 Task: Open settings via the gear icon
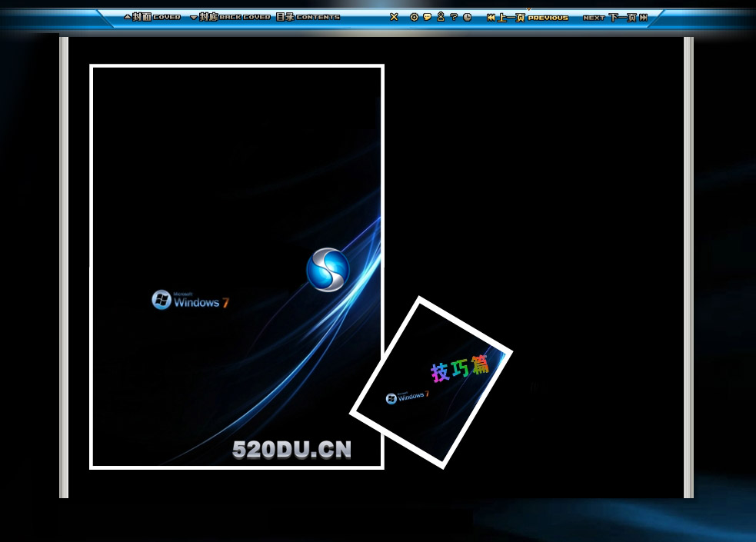pyautogui.click(x=415, y=18)
